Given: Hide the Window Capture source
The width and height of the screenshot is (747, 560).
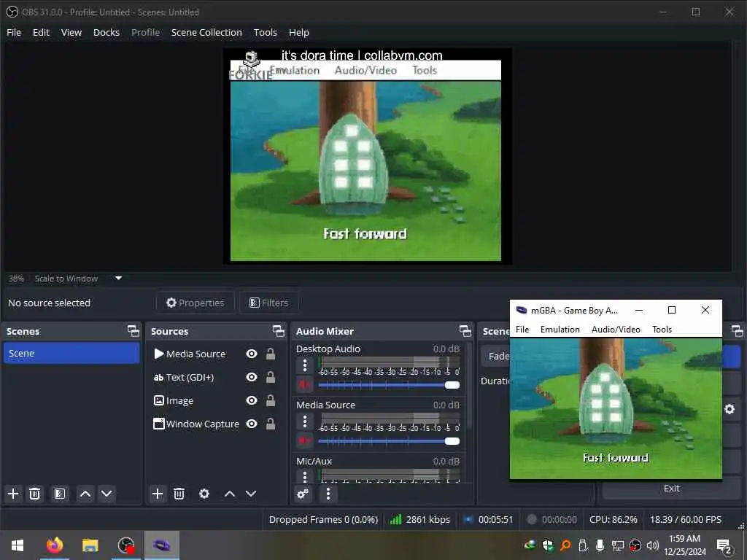Looking at the screenshot, I should tap(252, 424).
